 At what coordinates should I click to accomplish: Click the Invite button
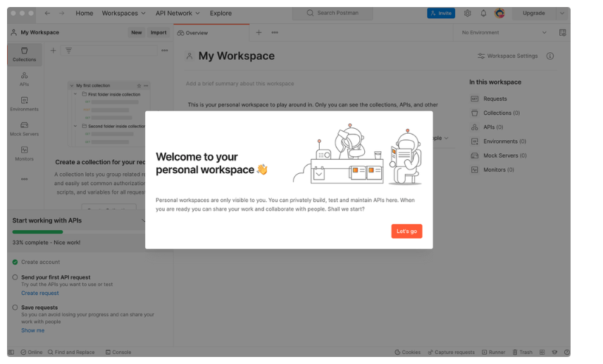tap(441, 13)
